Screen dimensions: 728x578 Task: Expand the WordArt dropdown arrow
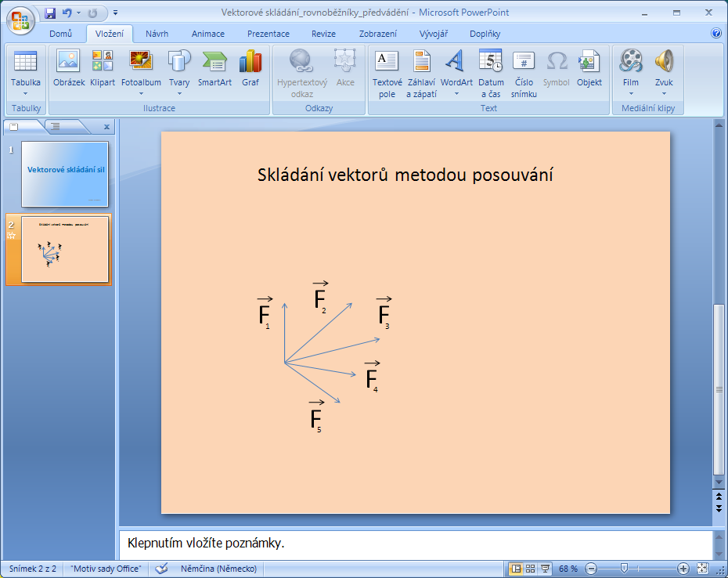(x=456, y=94)
